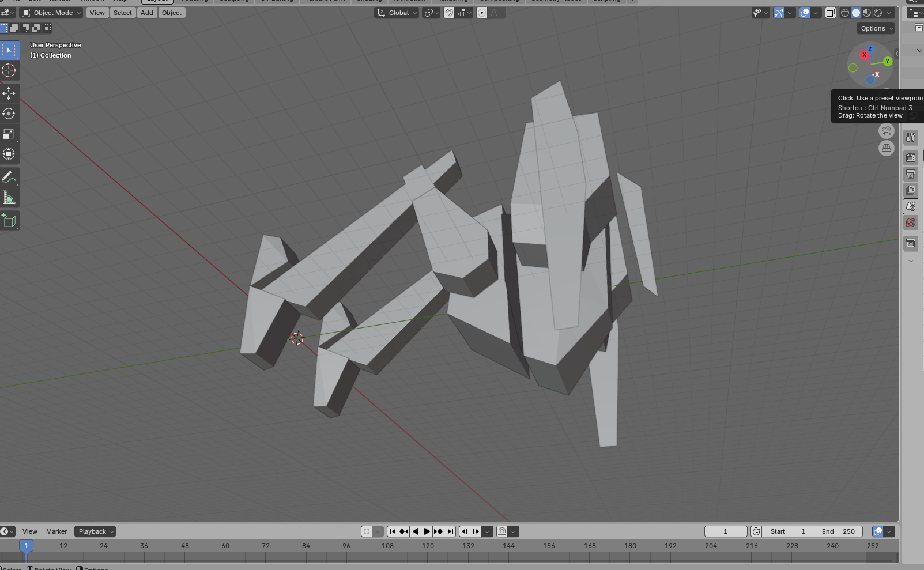Open the Collection properties tab
This screenshot has height=570, width=924.
click(911, 243)
